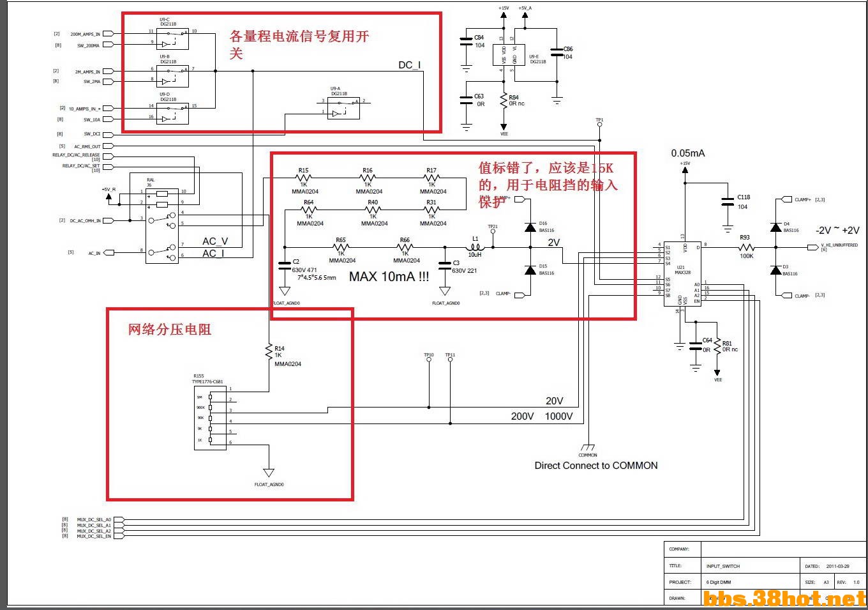Click the C2 capacitor symbol
The height and width of the screenshot is (610, 868).
click(285, 265)
